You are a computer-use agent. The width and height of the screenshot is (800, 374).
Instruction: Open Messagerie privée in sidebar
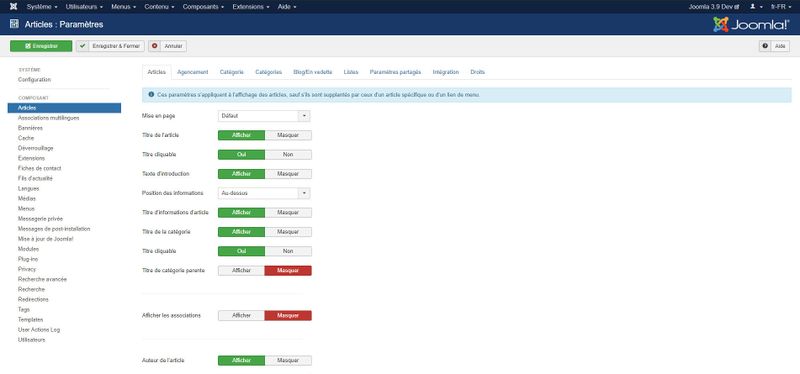(x=40, y=218)
